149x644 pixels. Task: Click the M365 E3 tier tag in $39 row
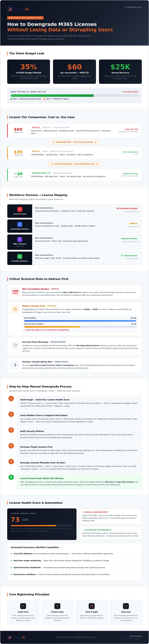pos(36,151)
